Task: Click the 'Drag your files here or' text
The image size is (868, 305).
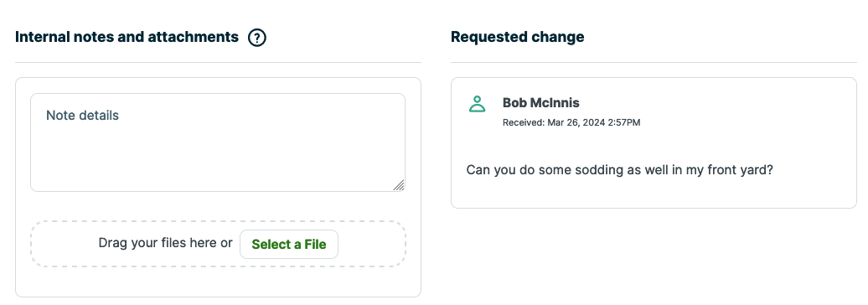Action: (x=166, y=243)
